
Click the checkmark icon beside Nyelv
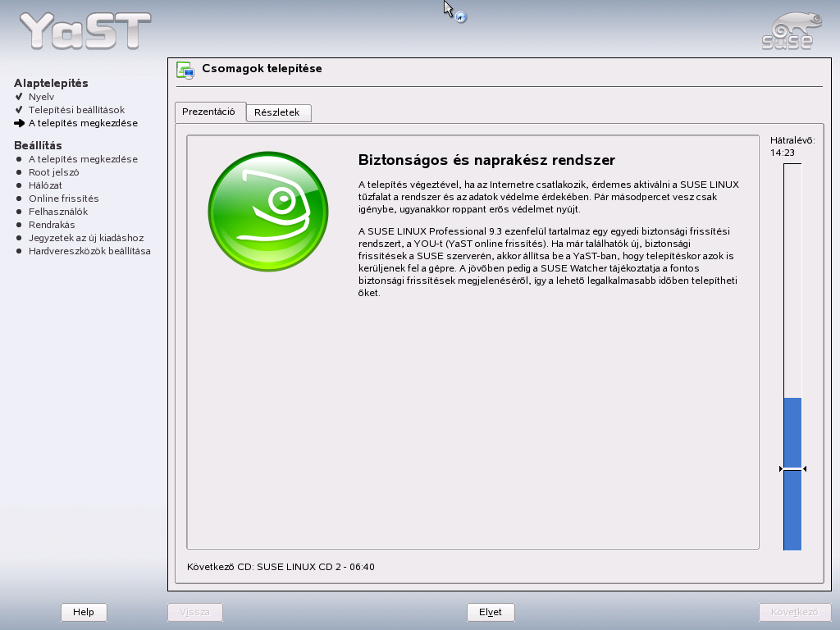[x=19, y=97]
